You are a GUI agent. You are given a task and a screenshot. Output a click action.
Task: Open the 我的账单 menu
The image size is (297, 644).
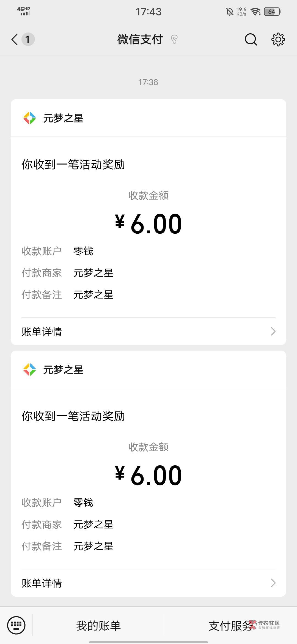[x=98, y=626]
